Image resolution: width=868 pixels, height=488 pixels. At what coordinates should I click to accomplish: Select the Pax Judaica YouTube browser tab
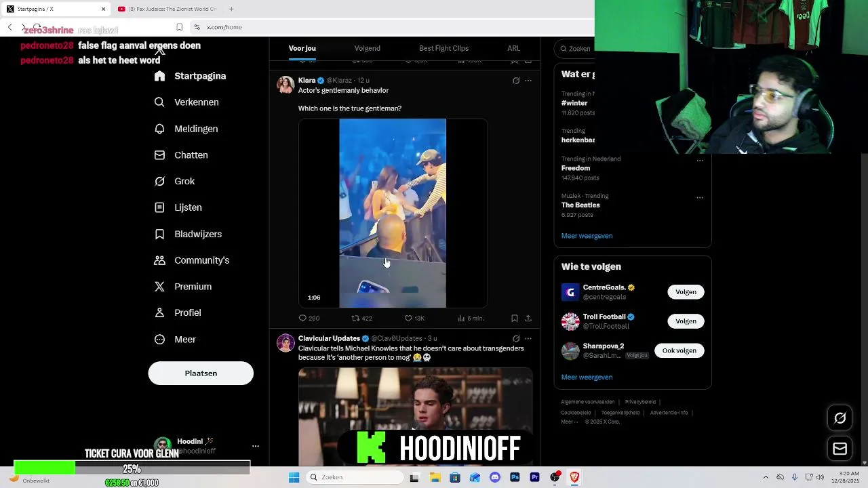pyautogui.click(x=167, y=9)
